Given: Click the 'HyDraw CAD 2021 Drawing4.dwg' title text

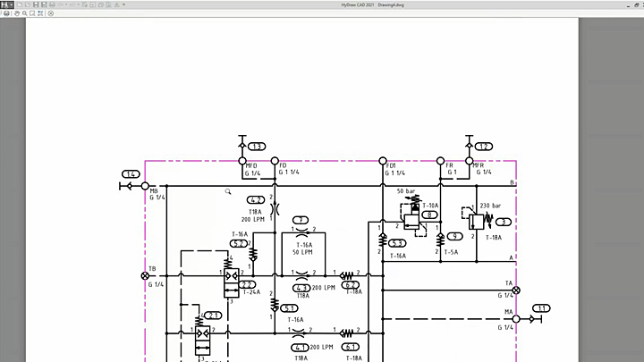Looking at the screenshot, I should coord(372,5).
